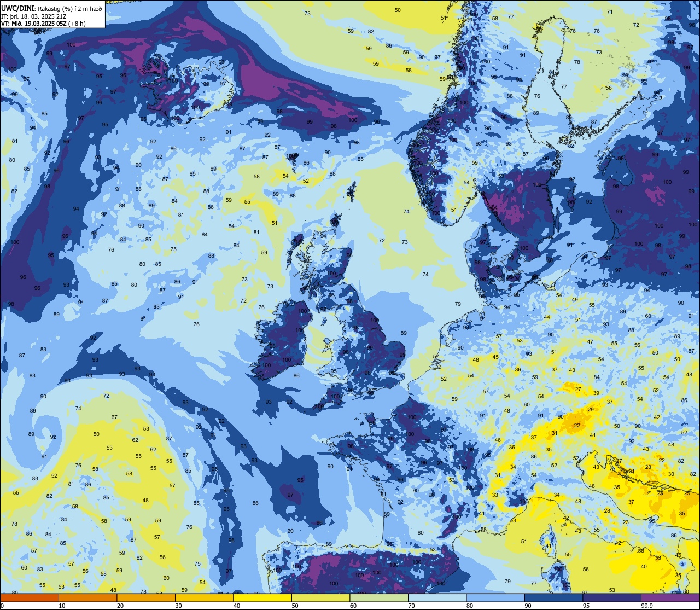The image size is (700, 610).
Task: Click the legend tick label "50"
Action: 294,606
